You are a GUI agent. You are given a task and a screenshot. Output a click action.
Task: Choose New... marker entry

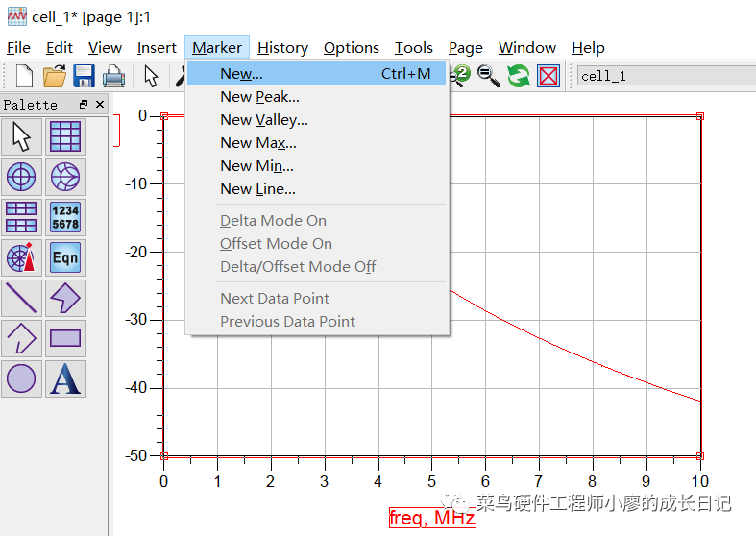click(317, 74)
